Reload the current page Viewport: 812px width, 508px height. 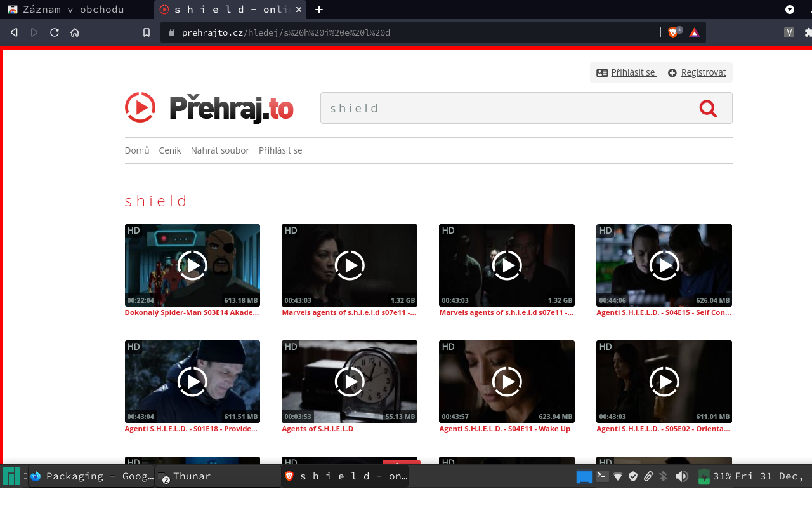(x=55, y=32)
